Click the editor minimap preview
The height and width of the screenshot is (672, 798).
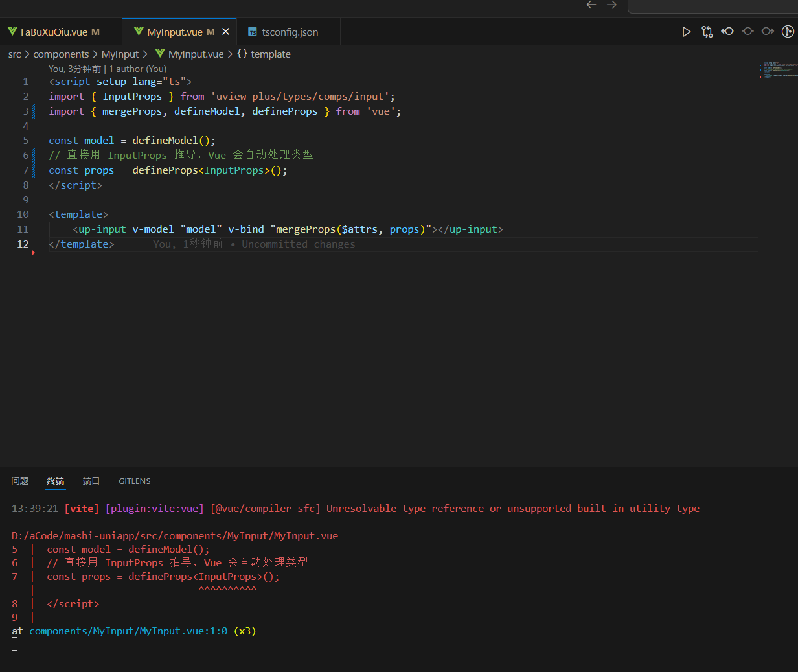click(777, 70)
